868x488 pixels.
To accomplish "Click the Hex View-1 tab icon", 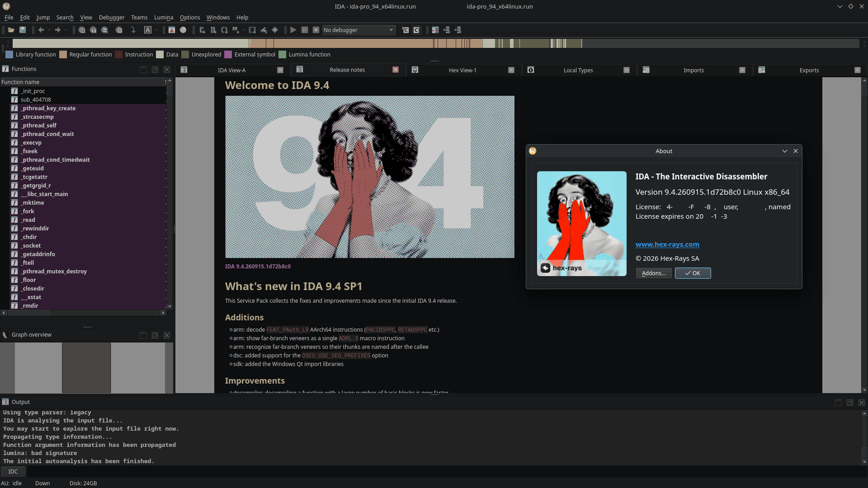I will (415, 70).
